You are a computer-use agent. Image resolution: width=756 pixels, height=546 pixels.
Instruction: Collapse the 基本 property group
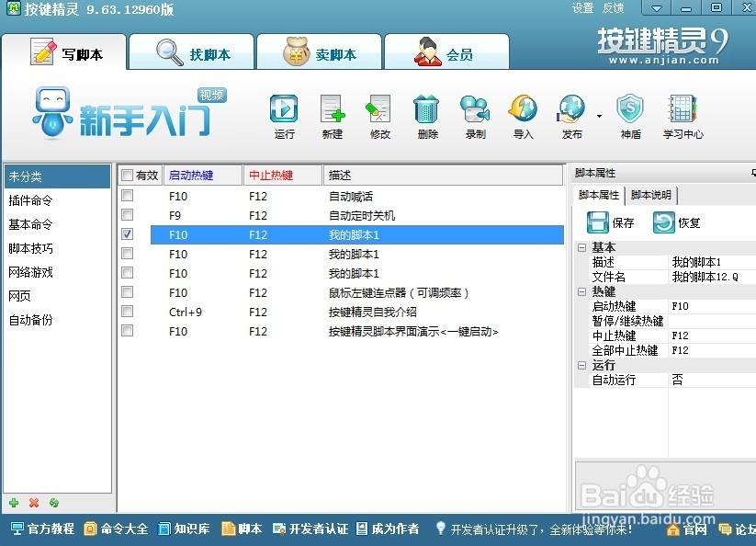point(582,248)
